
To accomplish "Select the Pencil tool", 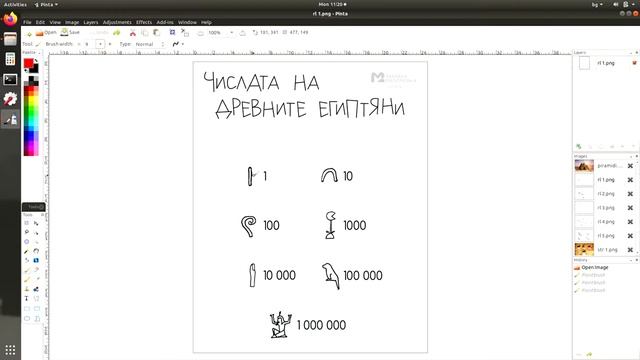I will 27,280.
